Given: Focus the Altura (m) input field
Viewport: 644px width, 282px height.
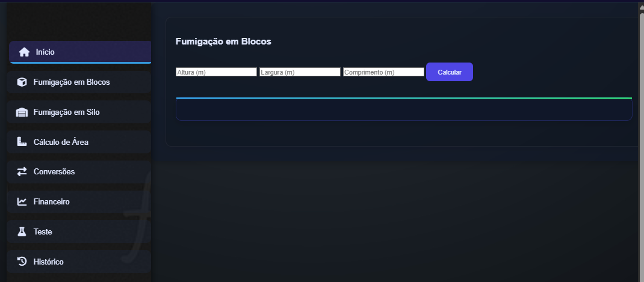Looking at the screenshot, I should click(x=216, y=72).
